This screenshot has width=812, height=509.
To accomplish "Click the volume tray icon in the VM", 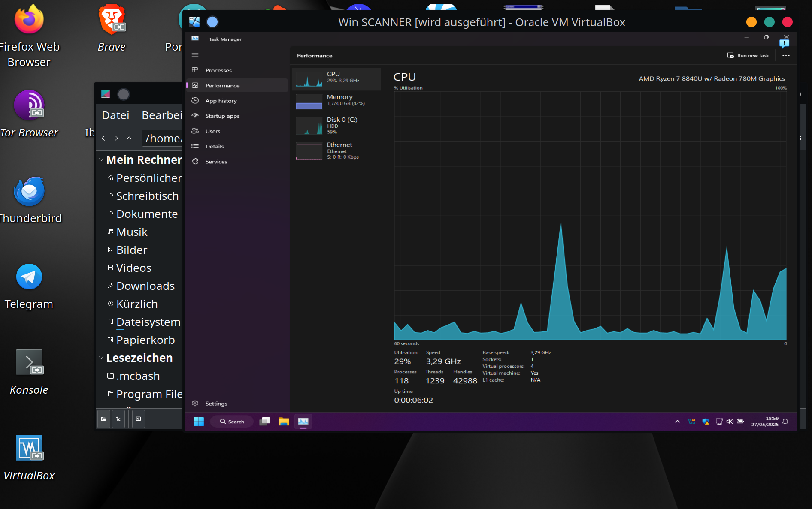I will click(x=730, y=422).
